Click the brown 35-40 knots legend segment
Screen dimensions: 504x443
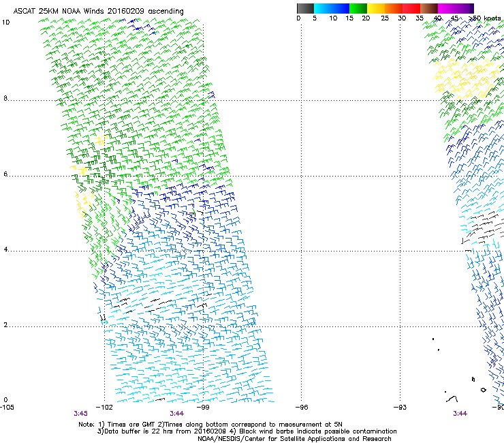[x=429, y=8]
